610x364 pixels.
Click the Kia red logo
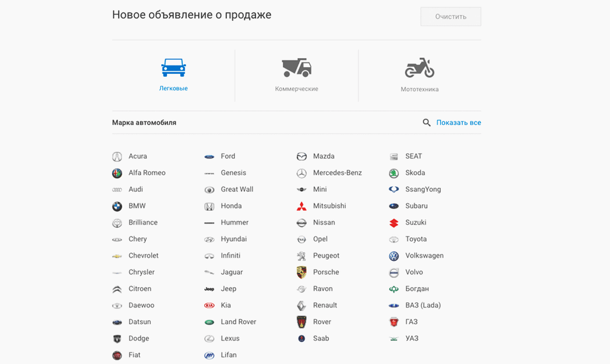point(209,306)
